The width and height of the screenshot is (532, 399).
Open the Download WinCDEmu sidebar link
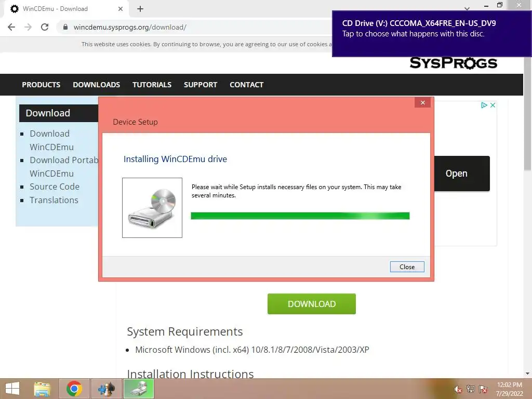[51, 140]
